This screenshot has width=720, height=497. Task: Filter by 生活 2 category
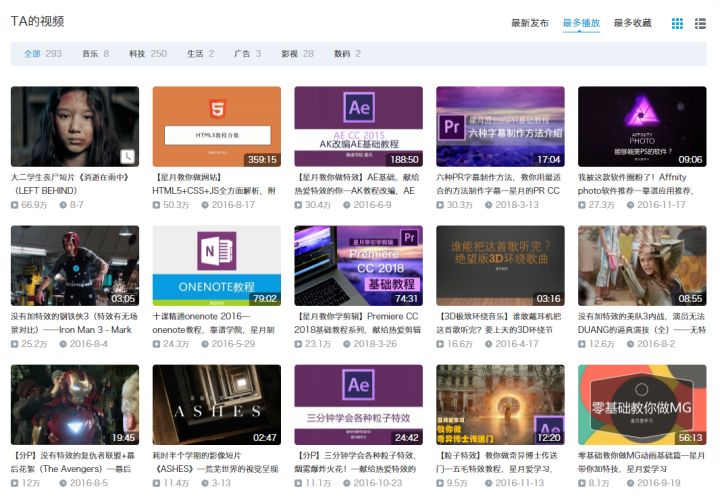[201, 54]
